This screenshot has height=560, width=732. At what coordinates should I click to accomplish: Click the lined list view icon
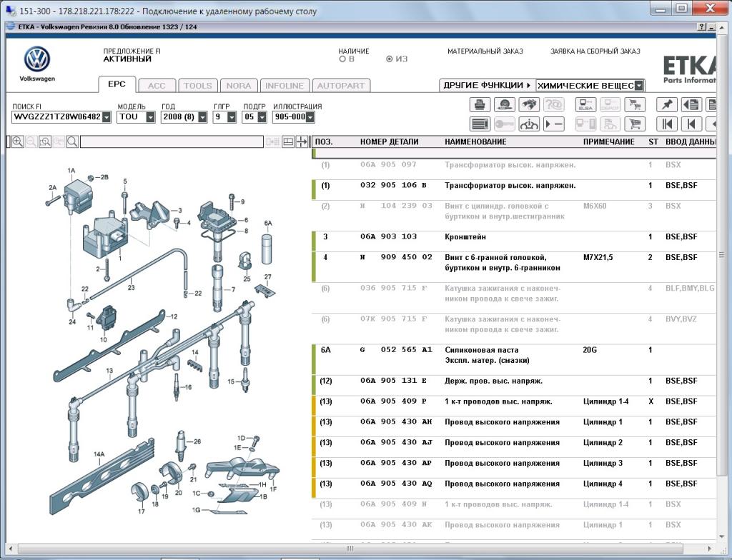coord(480,124)
